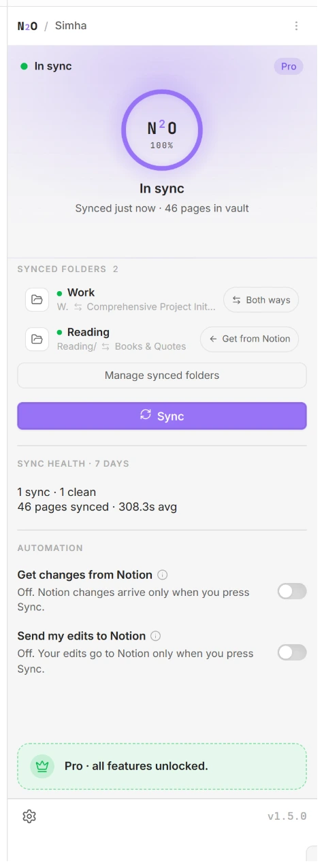Click 46 pages synced · 308.3s avg
The width and height of the screenshot is (324, 868).
(x=97, y=507)
